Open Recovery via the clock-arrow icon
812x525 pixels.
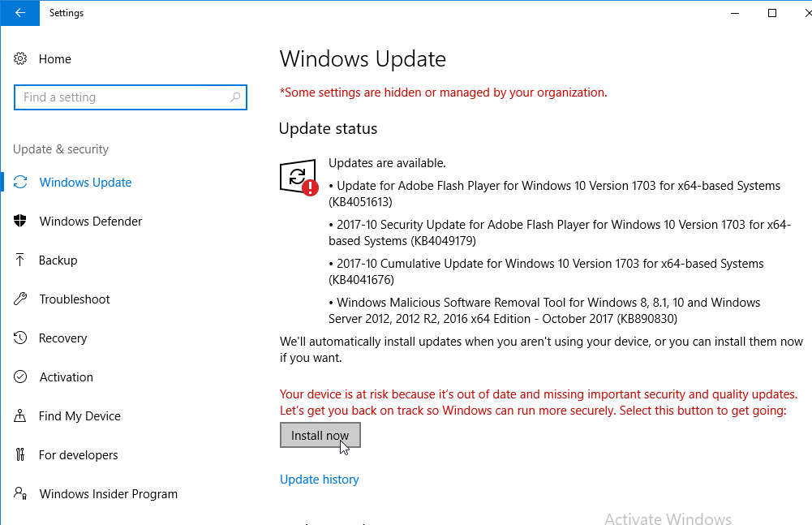[21, 338]
